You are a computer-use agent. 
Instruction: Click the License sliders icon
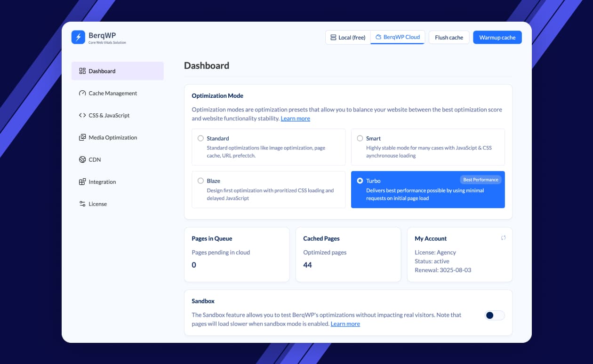point(82,204)
